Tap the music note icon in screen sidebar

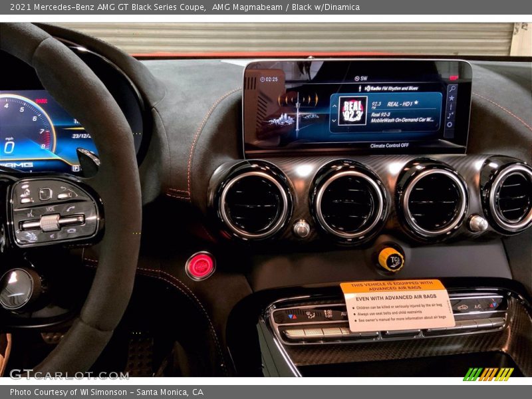pos(450,116)
